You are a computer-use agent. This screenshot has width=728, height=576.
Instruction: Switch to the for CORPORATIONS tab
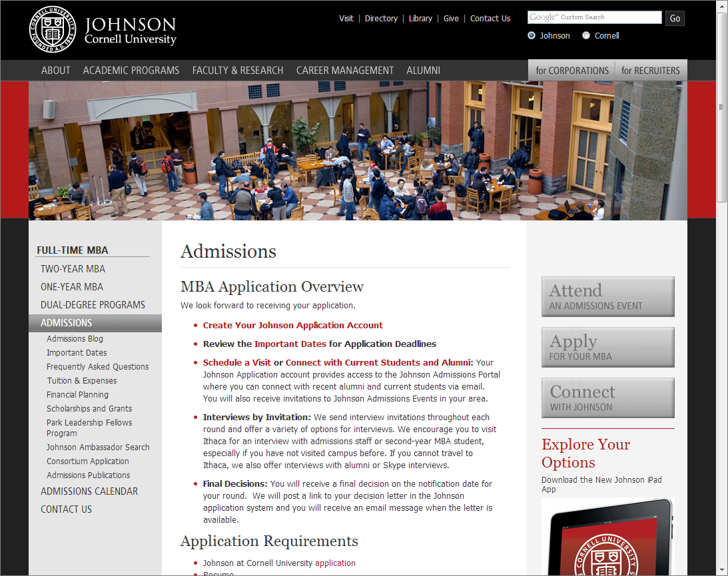[x=572, y=71]
